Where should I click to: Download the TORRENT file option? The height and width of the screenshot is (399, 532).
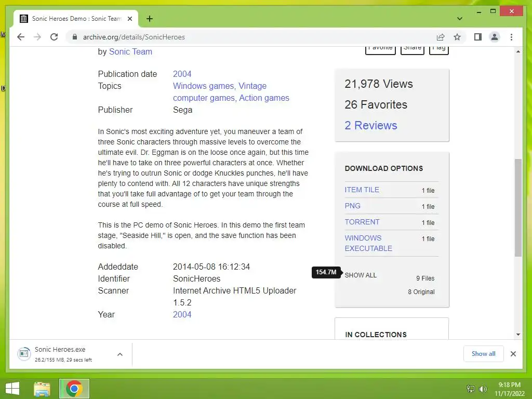click(362, 222)
